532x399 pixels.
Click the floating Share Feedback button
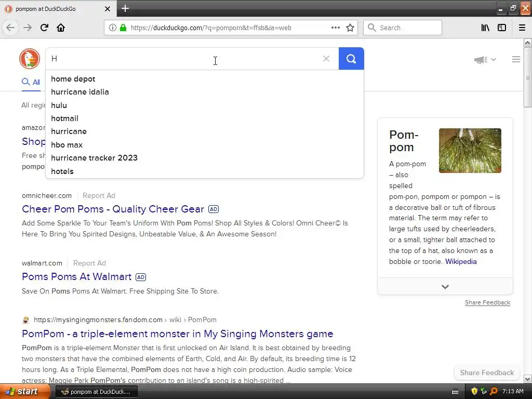pyautogui.click(x=487, y=373)
